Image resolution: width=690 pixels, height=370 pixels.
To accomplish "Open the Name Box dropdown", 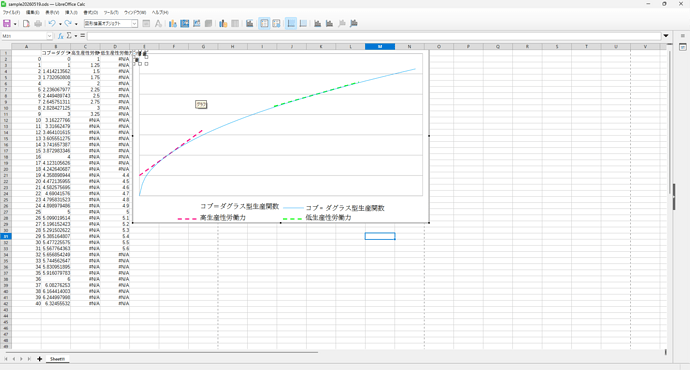I will 49,36.
